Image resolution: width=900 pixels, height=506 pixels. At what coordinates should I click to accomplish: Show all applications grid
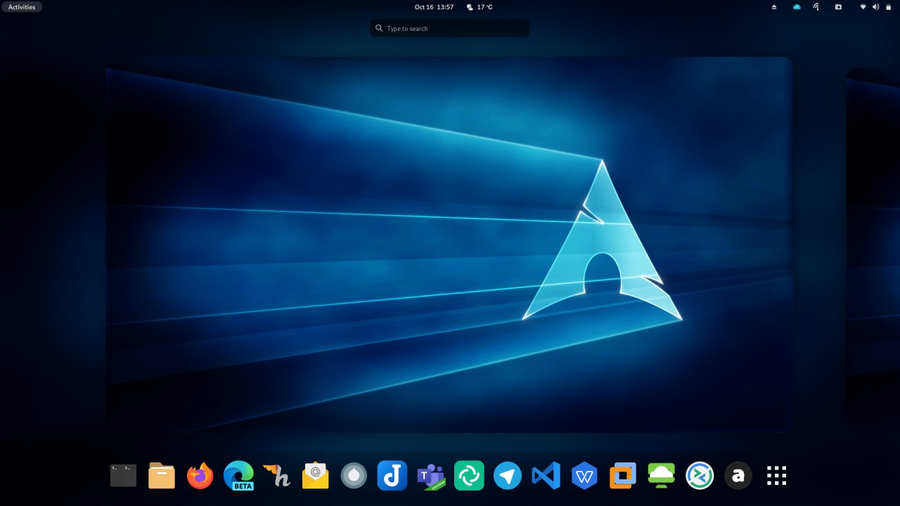coord(777,476)
